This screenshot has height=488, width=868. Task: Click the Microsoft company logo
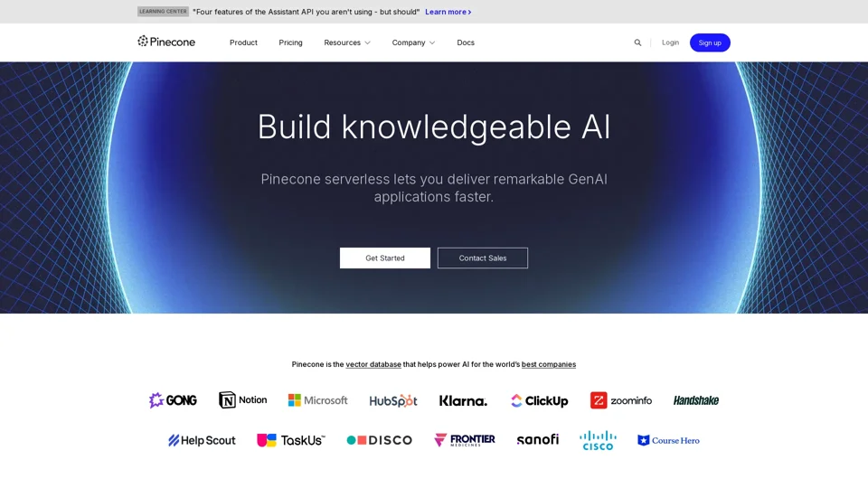[x=317, y=400]
